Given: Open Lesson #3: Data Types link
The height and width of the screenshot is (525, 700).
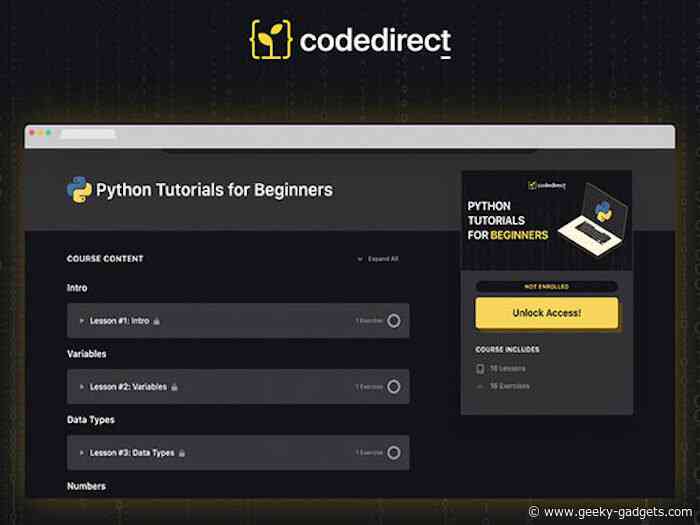Looking at the screenshot, I should point(132,453).
